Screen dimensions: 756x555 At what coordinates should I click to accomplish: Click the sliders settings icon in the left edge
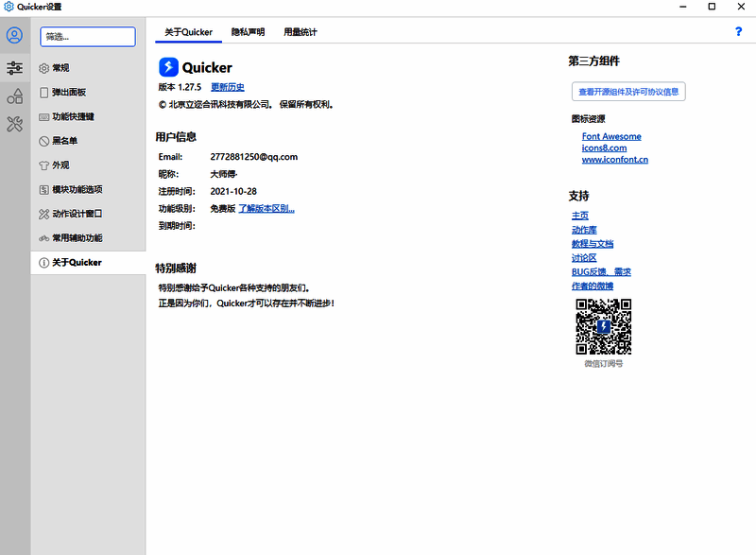[14, 68]
